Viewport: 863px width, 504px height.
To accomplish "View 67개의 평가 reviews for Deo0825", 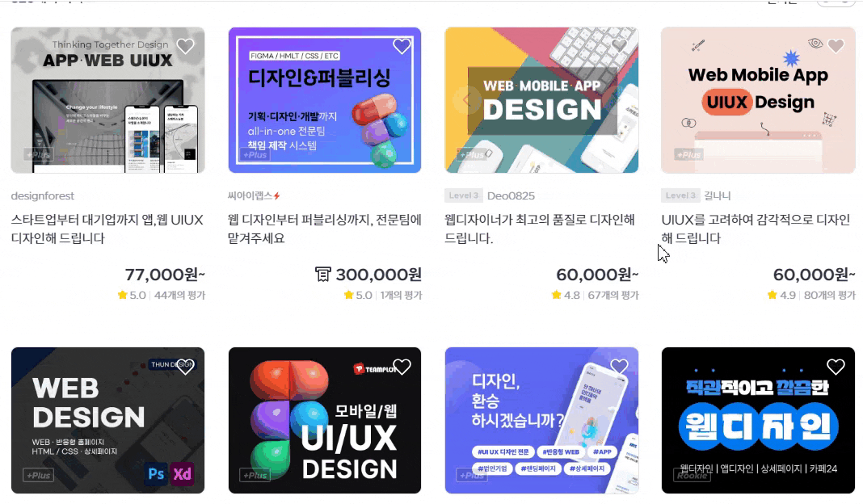I will (x=613, y=296).
